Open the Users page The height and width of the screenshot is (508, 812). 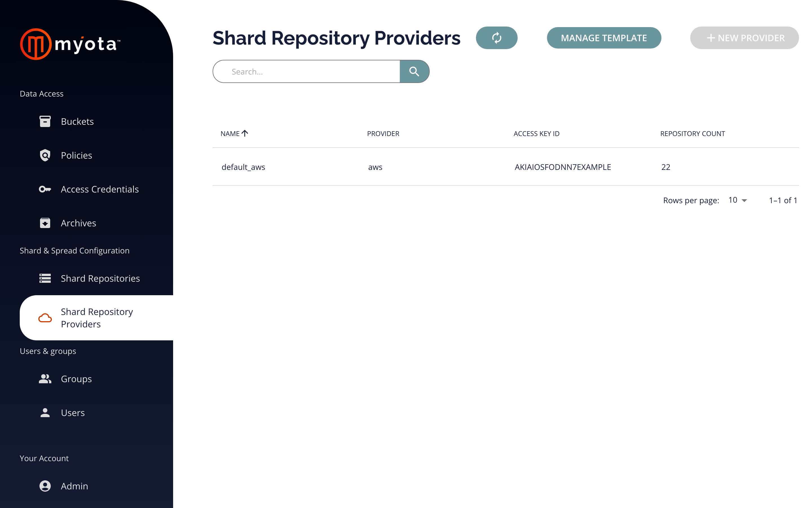[x=73, y=413]
